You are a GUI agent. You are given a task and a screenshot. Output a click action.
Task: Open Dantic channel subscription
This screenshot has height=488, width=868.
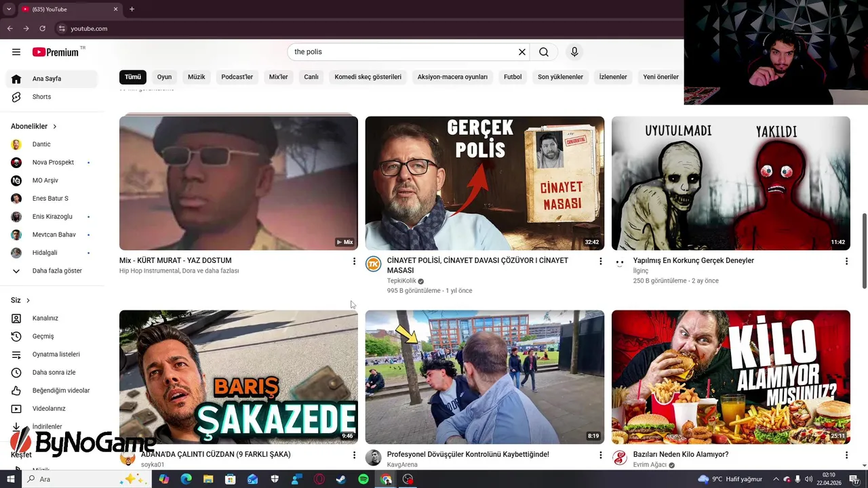(52, 144)
